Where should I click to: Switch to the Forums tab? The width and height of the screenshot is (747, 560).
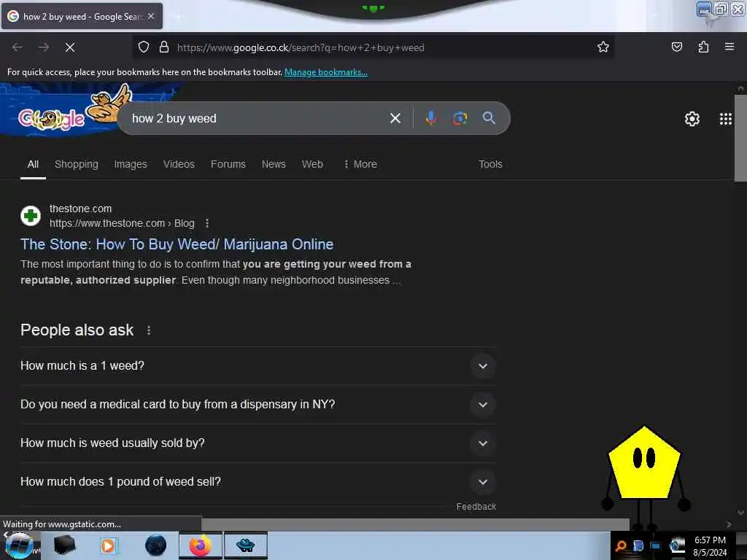pyautogui.click(x=228, y=164)
